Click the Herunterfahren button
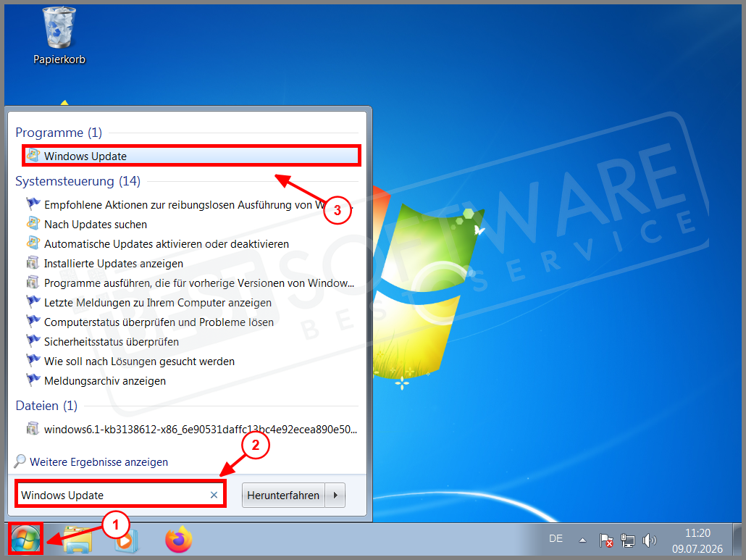Viewport: 746px width, 560px height. click(283, 495)
